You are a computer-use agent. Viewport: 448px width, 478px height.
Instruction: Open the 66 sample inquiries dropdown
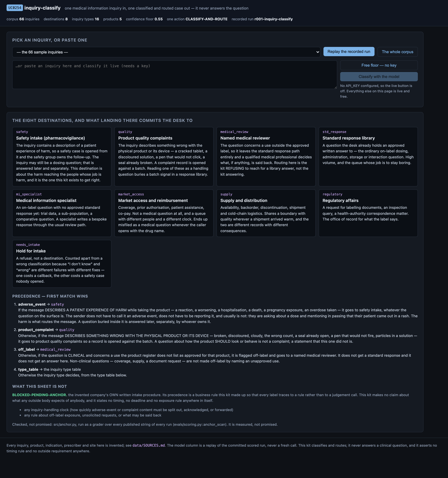pyautogui.click(x=166, y=52)
